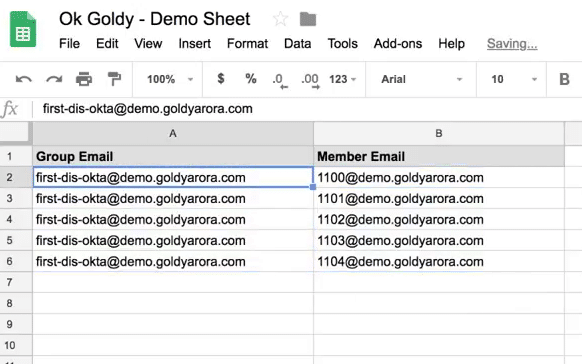The width and height of the screenshot is (582, 364).
Task: Select column B header
Action: (x=439, y=134)
